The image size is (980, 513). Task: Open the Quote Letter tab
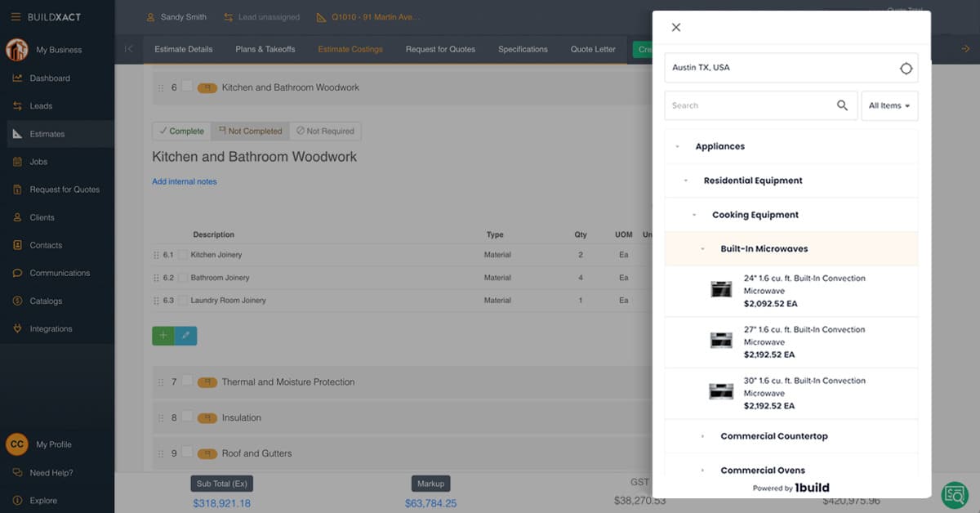[x=592, y=49]
